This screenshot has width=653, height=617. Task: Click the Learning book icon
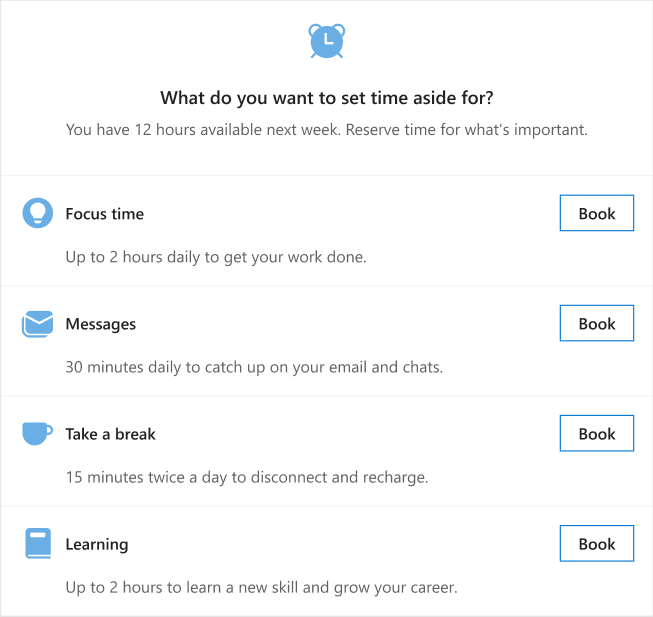point(38,543)
